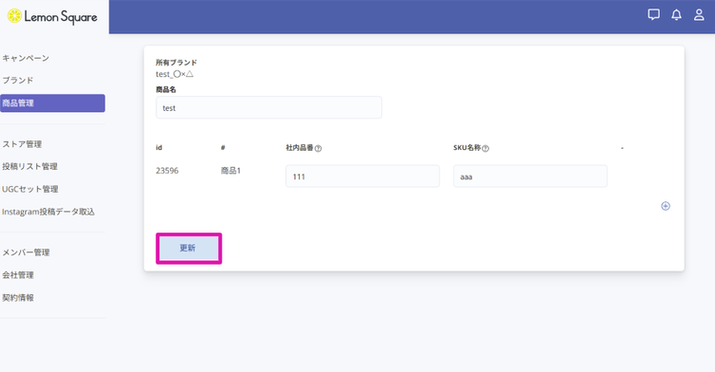Click the 所有ブランド label
The height and width of the screenshot is (372, 715).
point(176,62)
